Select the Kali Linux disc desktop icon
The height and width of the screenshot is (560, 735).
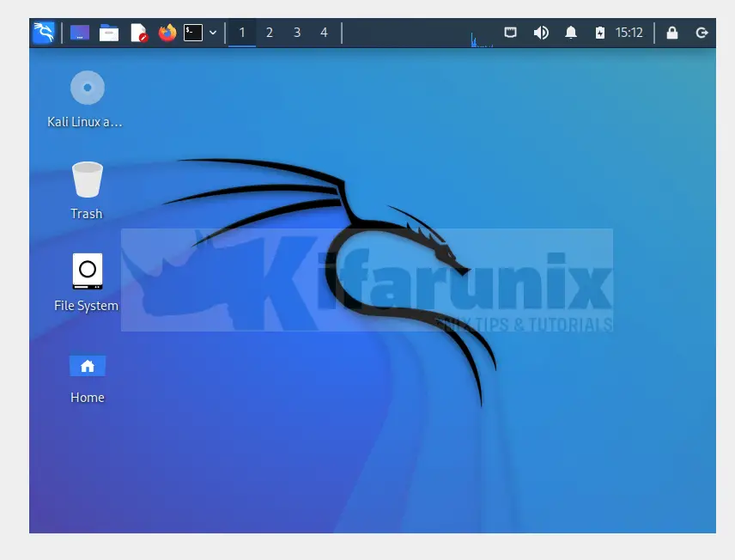[88, 88]
